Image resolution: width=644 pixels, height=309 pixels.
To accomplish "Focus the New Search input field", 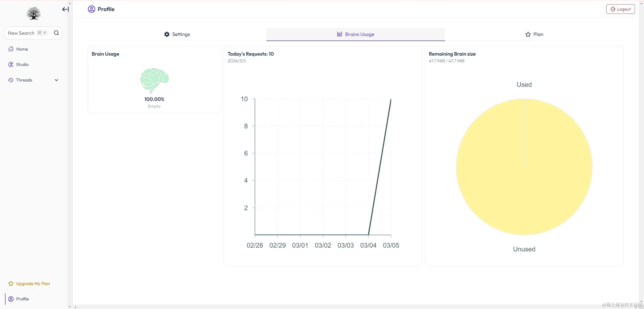I will (x=21, y=33).
